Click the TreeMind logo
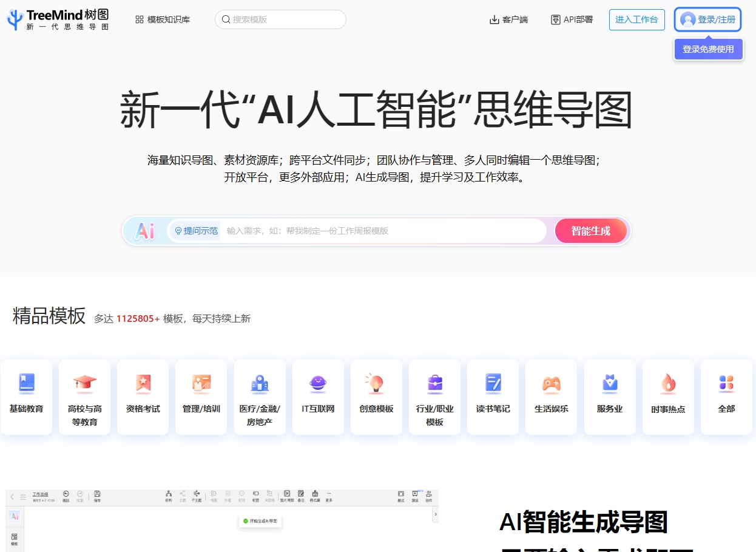Image resolution: width=756 pixels, height=552 pixels. pyautogui.click(x=58, y=19)
